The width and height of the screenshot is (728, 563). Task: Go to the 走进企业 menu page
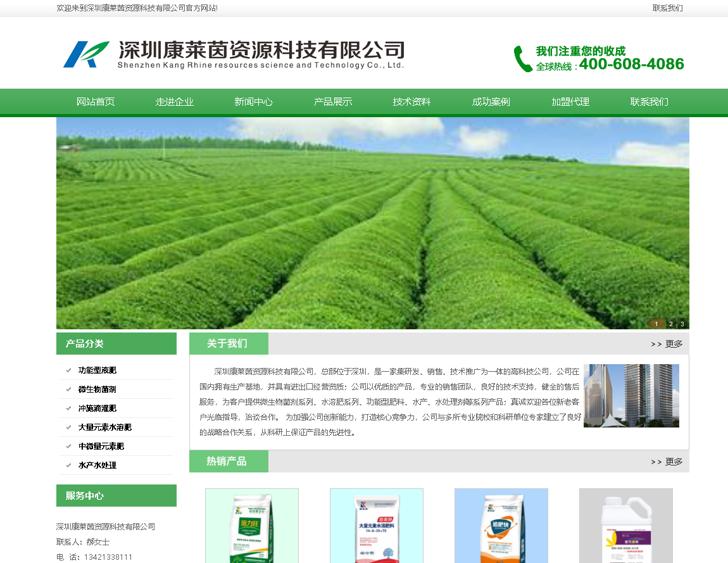click(175, 102)
